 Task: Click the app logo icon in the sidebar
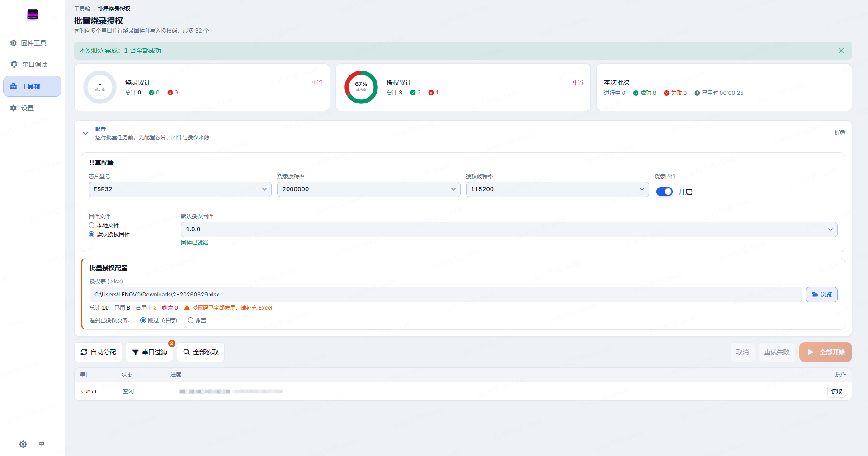32,14
